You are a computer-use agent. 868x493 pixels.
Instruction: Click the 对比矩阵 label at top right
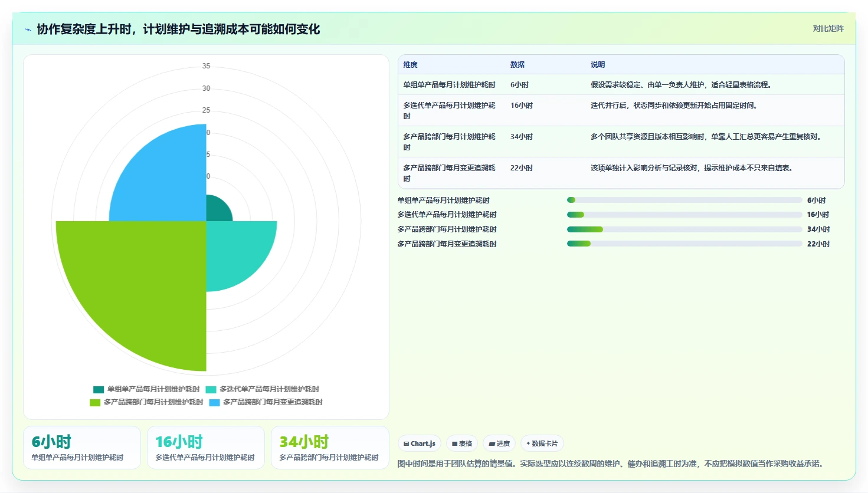click(x=828, y=28)
